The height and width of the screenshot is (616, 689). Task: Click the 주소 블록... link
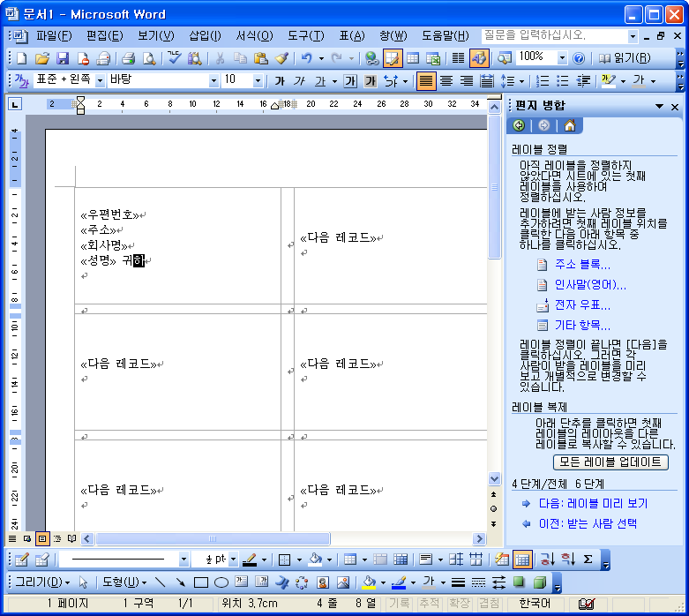(582, 265)
